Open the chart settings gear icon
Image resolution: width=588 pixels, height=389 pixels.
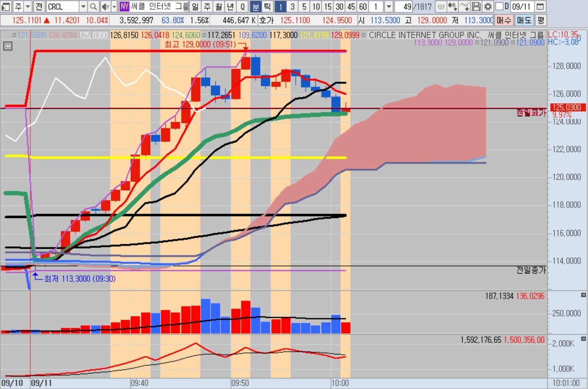(x=488, y=7)
